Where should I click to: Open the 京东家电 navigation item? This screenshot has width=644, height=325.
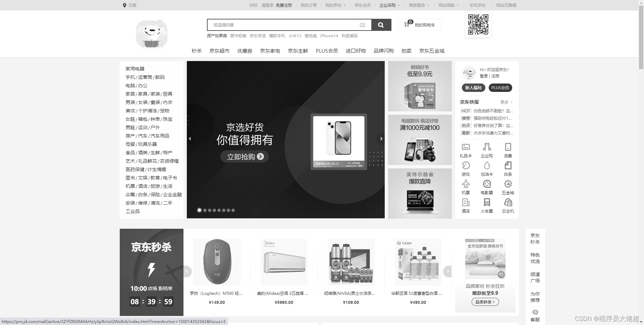[270, 51]
